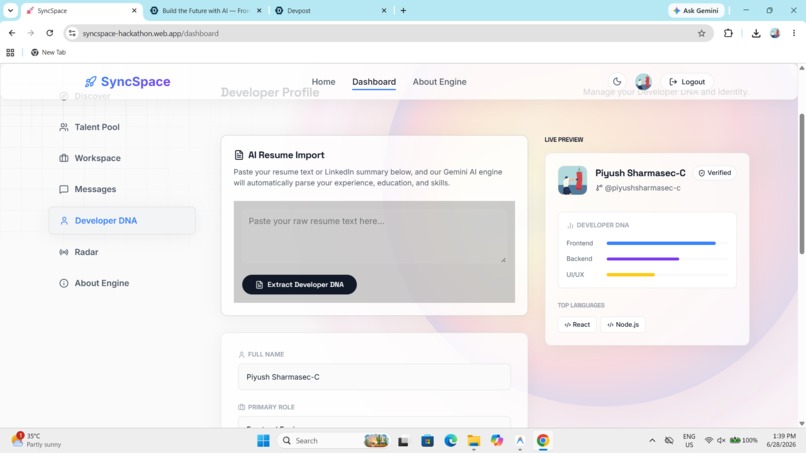Click the Messages chat bubble icon
Image resolution: width=806 pixels, height=453 pixels.
click(64, 189)
